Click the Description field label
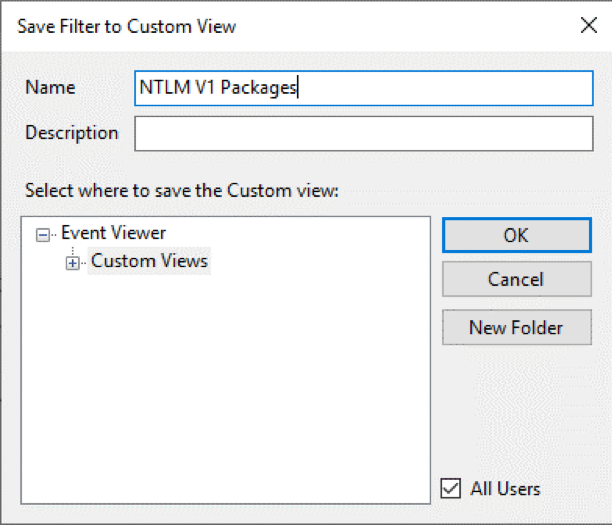Viewport: 612px width, 525px height. 72,133
